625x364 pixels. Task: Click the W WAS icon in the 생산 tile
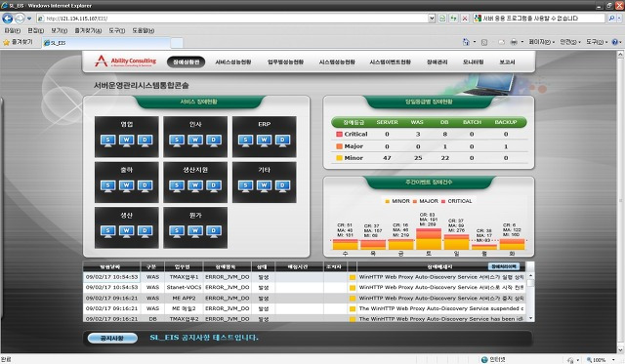coord(126,232)
